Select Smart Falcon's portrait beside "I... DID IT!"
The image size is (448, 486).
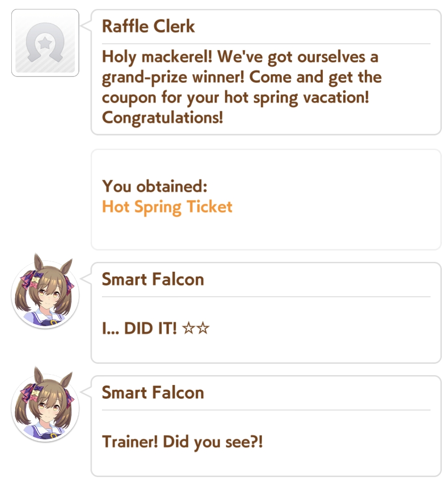pos(45,291)
